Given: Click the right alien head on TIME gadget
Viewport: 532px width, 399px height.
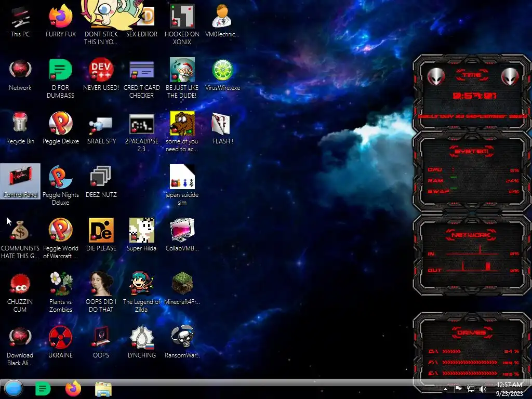Looking at the screenshot, I should click(510, 76).
